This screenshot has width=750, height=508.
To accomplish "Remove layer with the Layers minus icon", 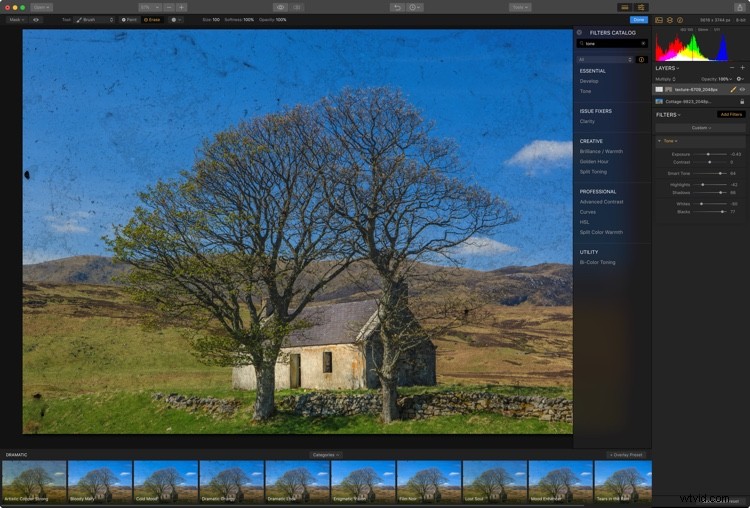I will (x=732, y=68).
